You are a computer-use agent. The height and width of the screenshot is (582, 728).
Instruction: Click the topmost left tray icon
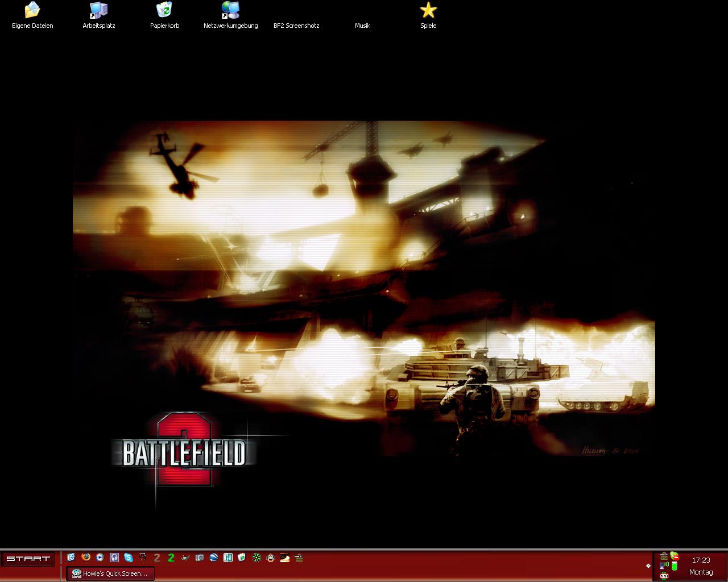(664, 556)
